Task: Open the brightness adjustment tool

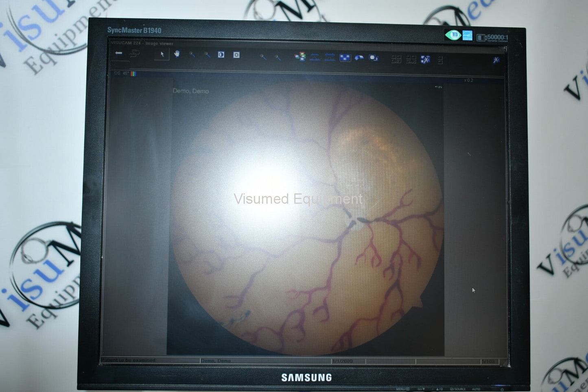Action: click(236, 55)
